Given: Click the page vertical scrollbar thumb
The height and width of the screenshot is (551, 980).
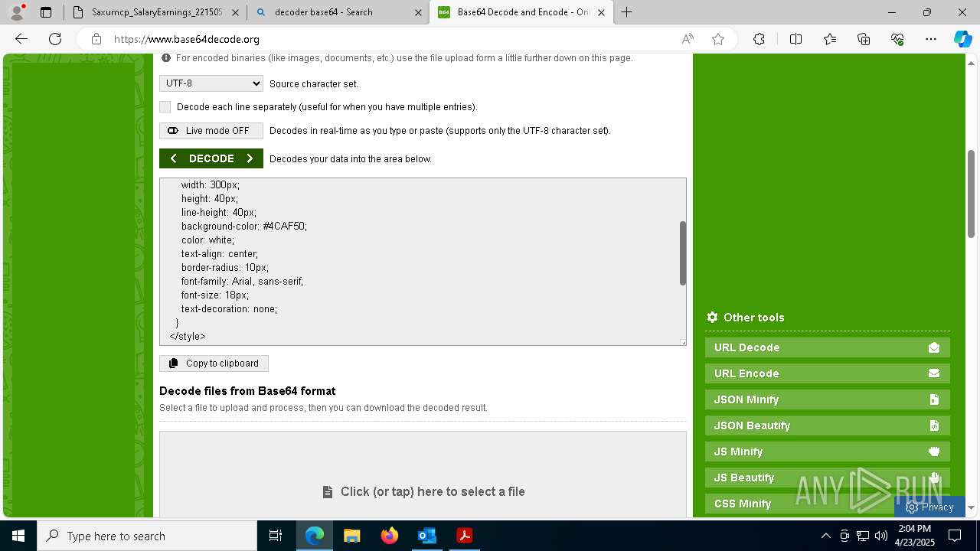Looking at the screenshot, I should 971,194.
